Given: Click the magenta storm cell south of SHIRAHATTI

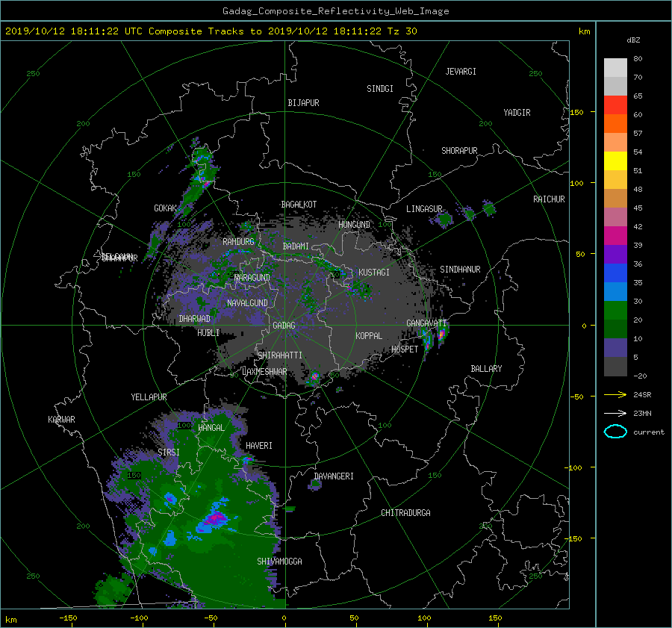Looking at the screenshot, I should point(314,377).
